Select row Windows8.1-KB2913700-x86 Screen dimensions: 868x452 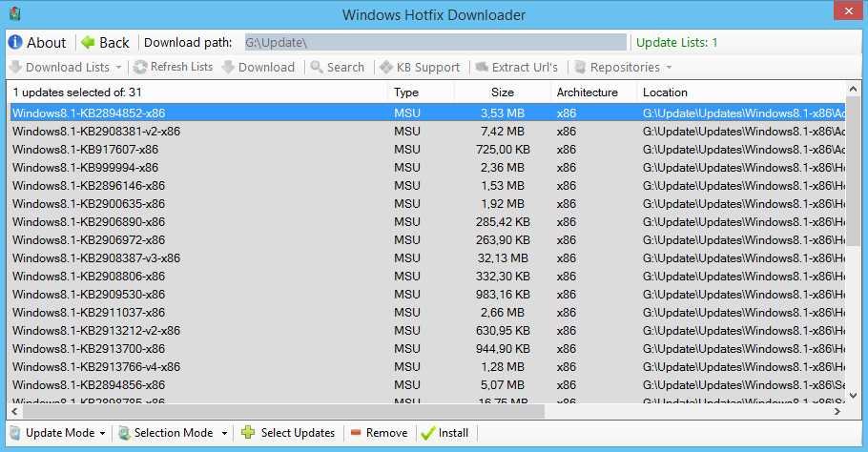coord(427,349)
